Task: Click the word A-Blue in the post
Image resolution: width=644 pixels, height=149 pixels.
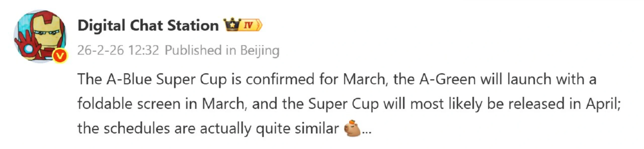Action: 129,79
